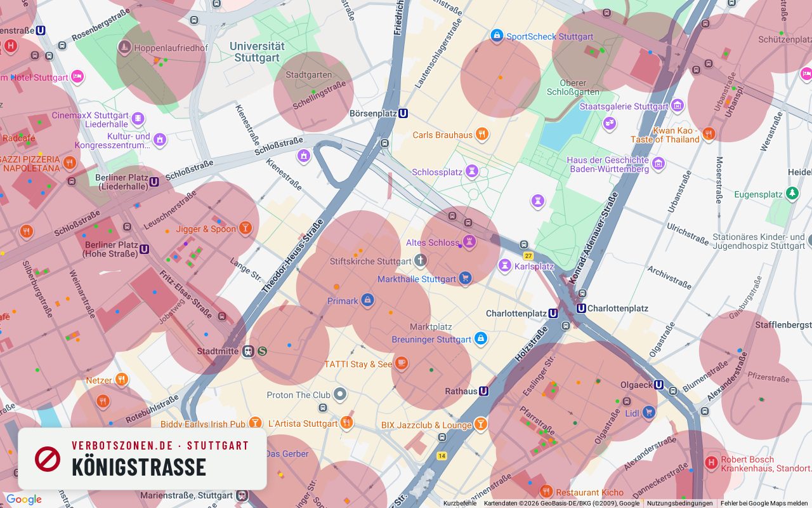This screenshot has height=508, width=812.
Task: Open the Kurzbefehle keyboard shortcuts link
Action: point(460,503)
